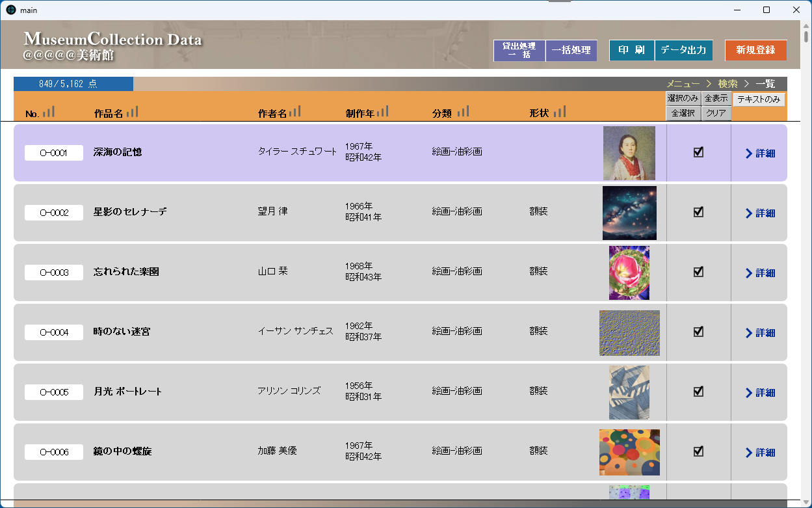The image size is (812, 508).
Task: Toggle checkbox for 忘れられた楽園 row
Action: tap(699, 272)
